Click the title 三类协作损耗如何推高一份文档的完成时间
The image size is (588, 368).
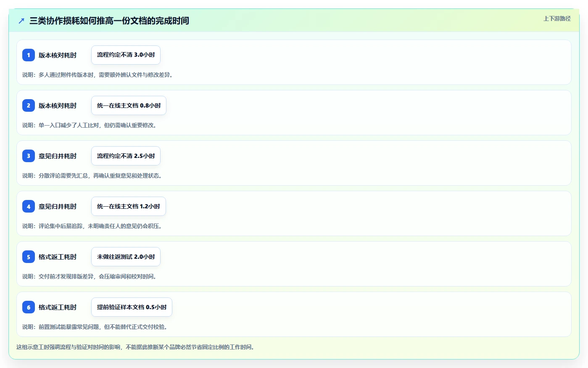coord(109,21)
